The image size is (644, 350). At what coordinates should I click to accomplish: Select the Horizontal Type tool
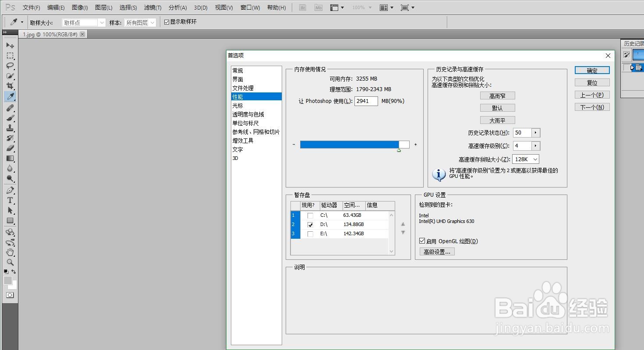pos(10,200)
